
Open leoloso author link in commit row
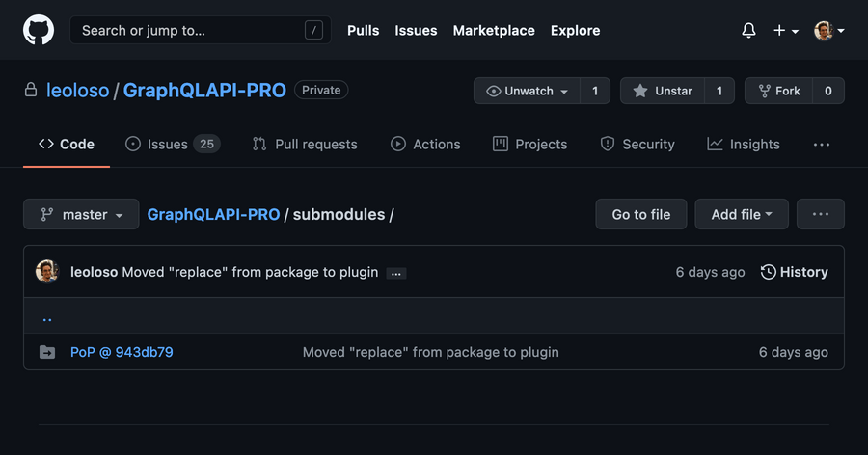tap(95, 272)
